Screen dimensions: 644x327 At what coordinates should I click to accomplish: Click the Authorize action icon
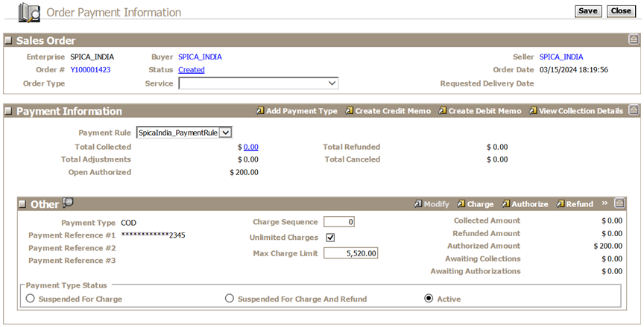click(x=507, y=204)
